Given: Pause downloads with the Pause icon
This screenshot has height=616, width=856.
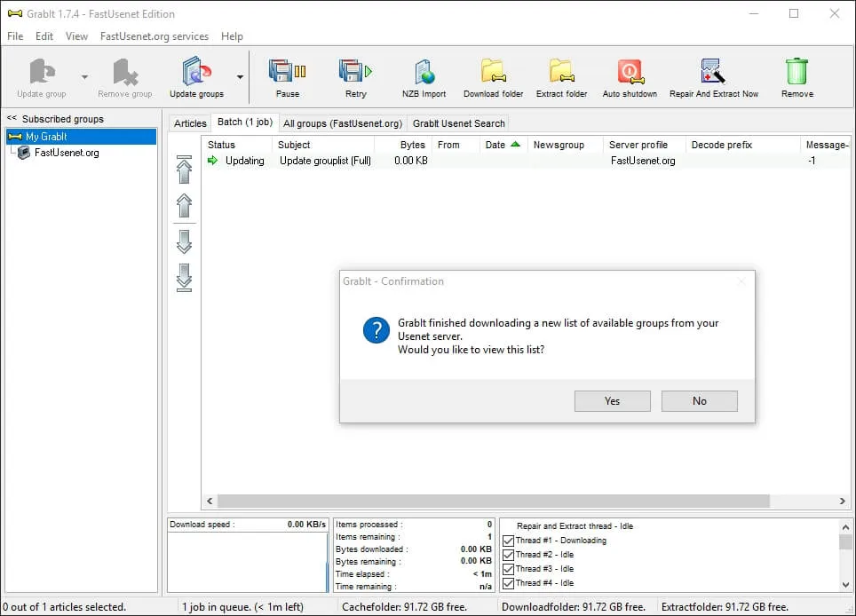Looking at the screenshot, I should coord(287,72).
